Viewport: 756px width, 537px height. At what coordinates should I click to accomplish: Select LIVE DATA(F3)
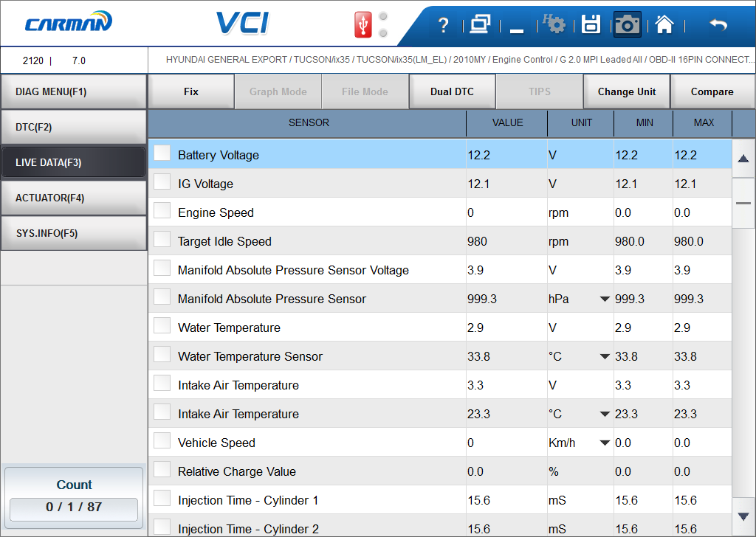[x=73, y=162]
